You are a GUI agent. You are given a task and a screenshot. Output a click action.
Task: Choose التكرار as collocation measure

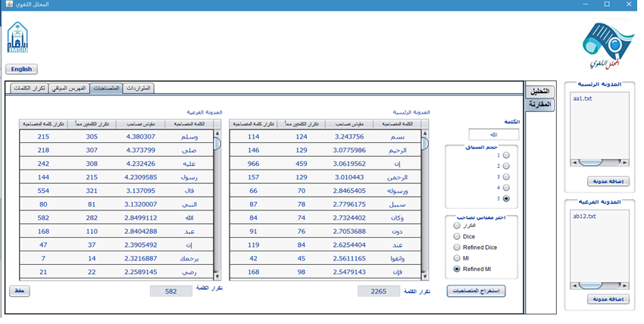[x=457, y=226]
